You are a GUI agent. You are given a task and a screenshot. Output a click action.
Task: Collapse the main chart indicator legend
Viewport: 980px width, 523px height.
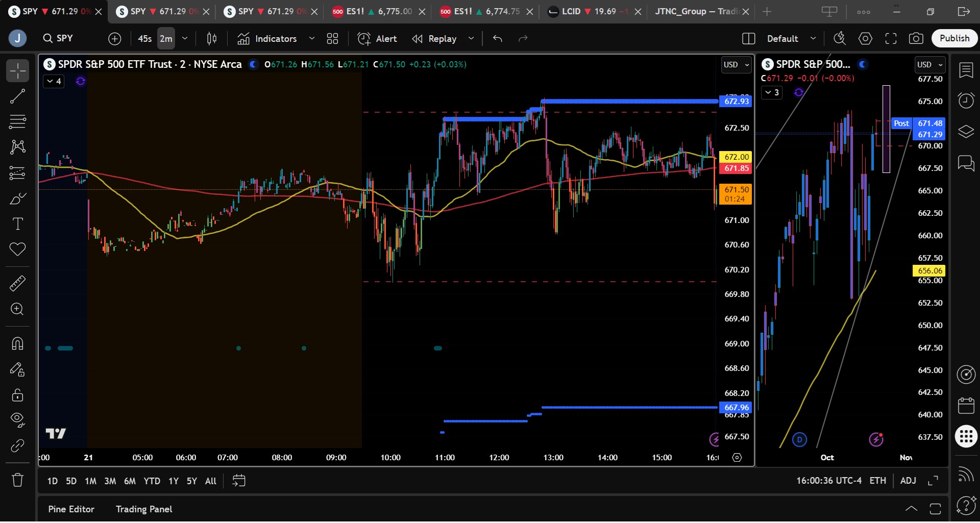pos(54,81)
